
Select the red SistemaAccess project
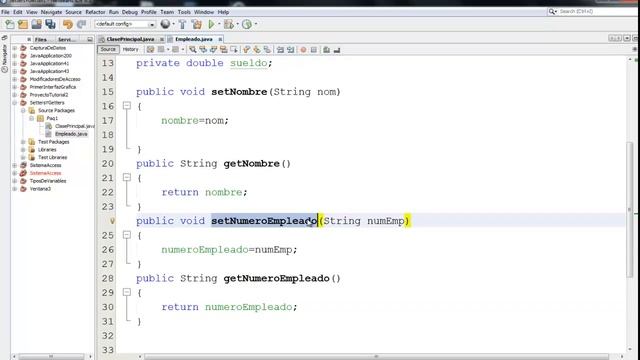45,173
